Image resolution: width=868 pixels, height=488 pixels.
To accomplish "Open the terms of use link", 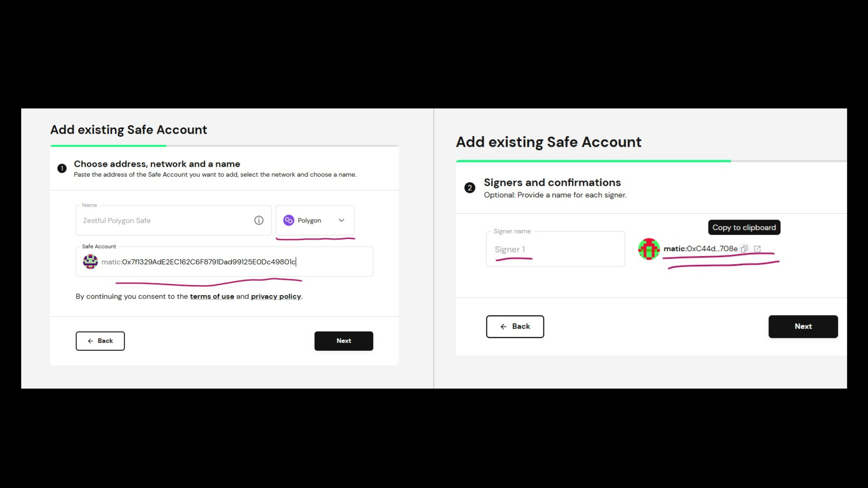I will (212, 296).
